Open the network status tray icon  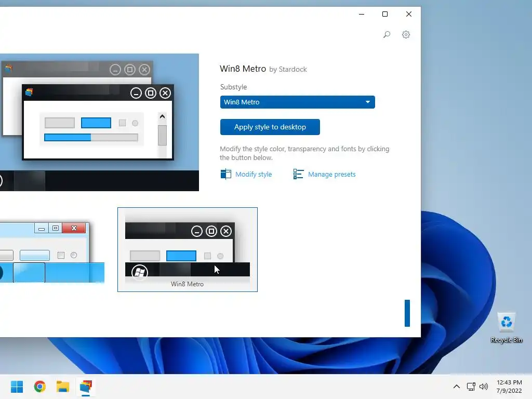(x=471, y=387)
